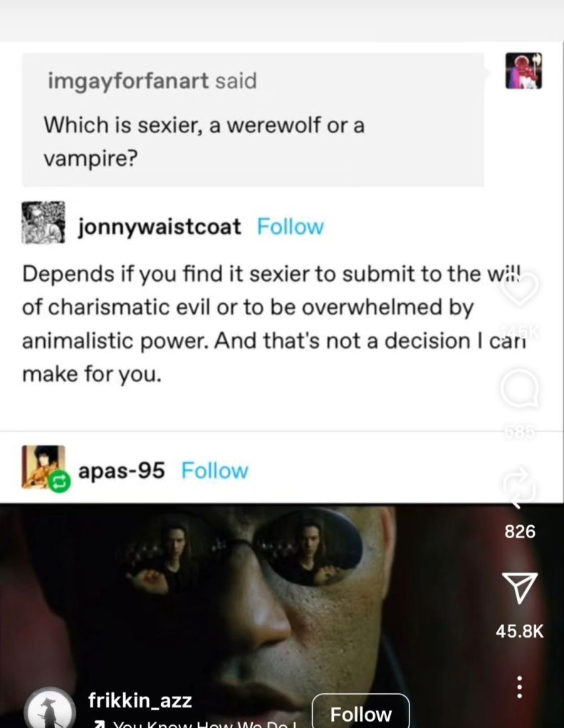Share reel with paper plane icon
The image size is (564, 728).
tap(520, 587)
